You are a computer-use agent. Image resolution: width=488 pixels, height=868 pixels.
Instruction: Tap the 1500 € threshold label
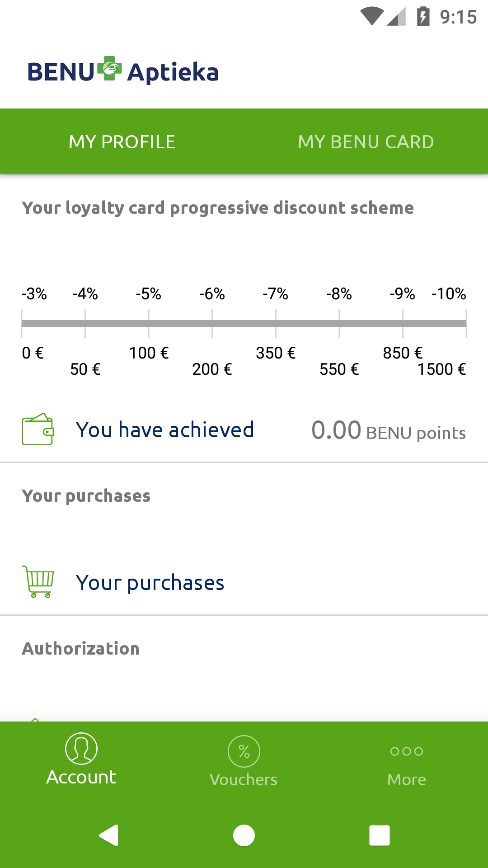441,369
